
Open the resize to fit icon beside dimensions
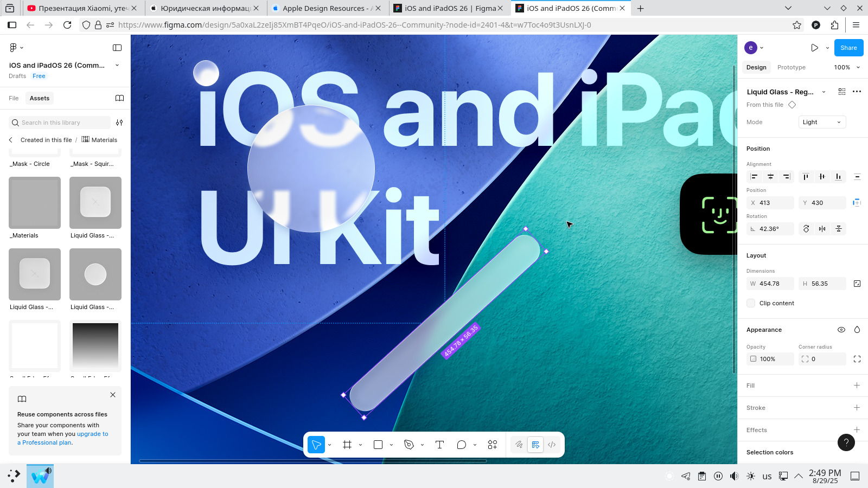[x=857, y=284]
